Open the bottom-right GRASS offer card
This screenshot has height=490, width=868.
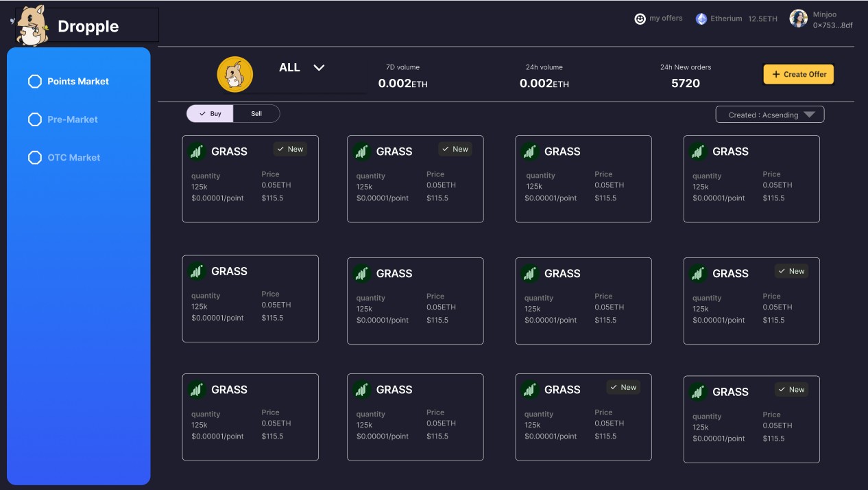tap(751, 419)
